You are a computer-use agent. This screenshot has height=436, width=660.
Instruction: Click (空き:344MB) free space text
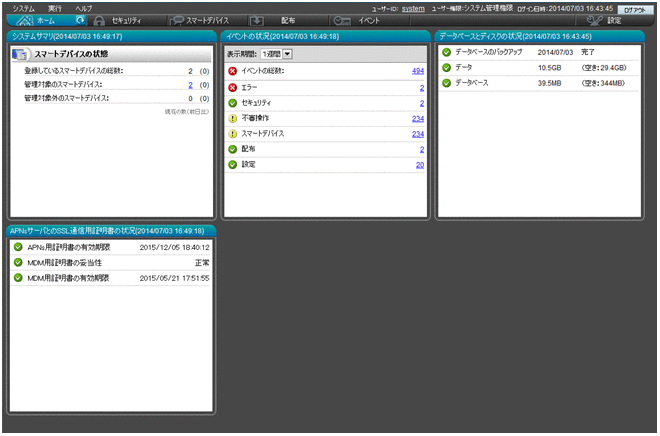pos(603,83)
